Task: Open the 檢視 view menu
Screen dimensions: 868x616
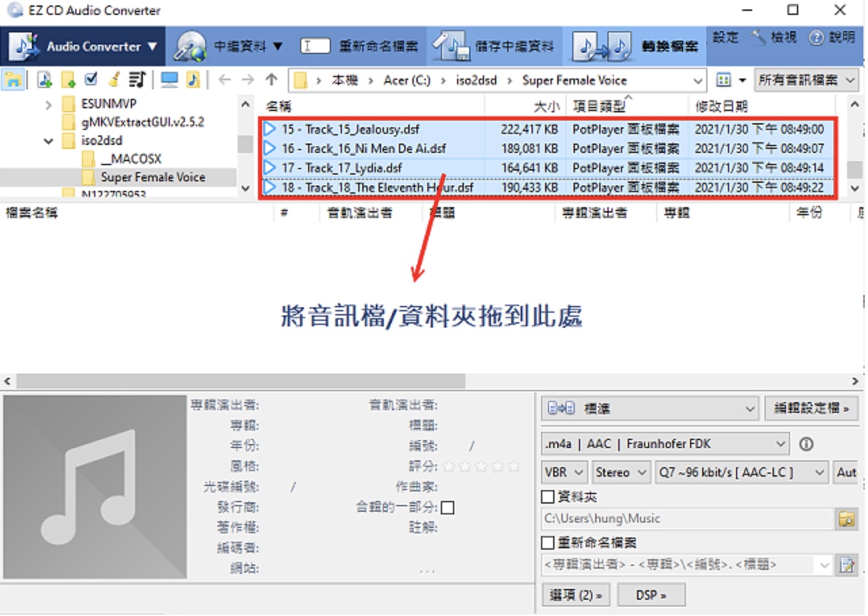Action: (x=776, y=37)
